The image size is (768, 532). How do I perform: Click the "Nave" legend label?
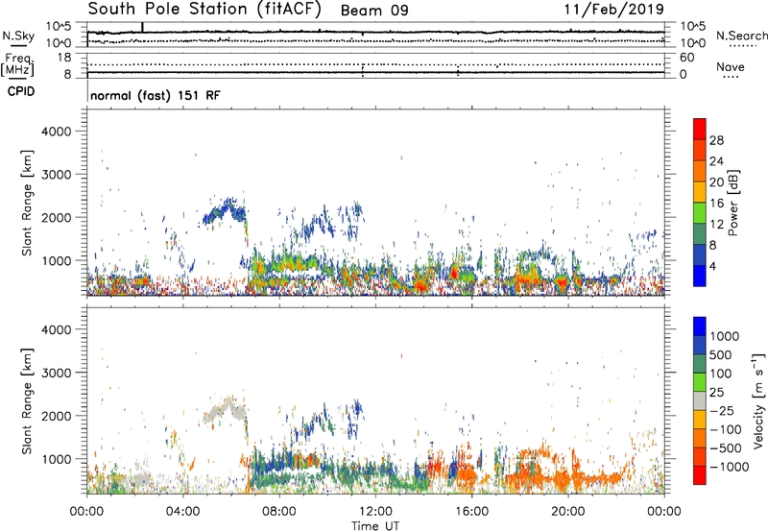(731, 66)
